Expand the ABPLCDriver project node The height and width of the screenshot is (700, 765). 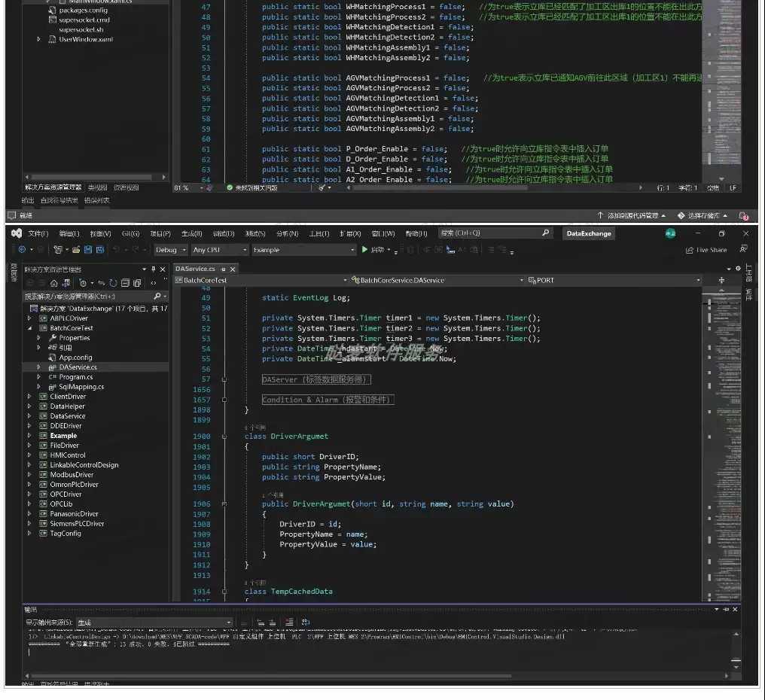tap(29, 318)
